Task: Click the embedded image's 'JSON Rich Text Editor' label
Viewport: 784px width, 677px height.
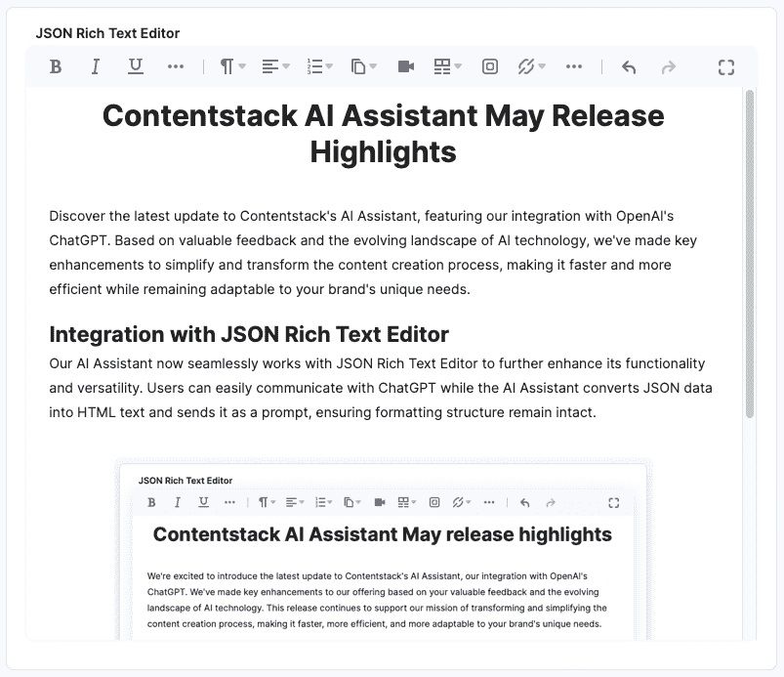Action: 186,481
